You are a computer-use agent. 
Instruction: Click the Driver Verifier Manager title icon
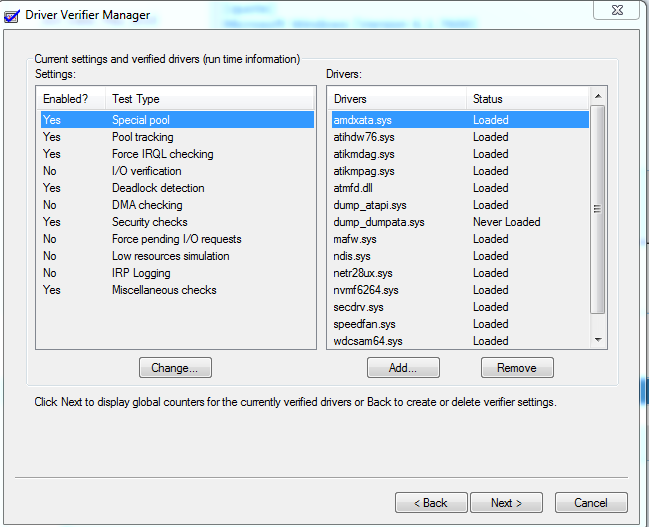(12, 16)
